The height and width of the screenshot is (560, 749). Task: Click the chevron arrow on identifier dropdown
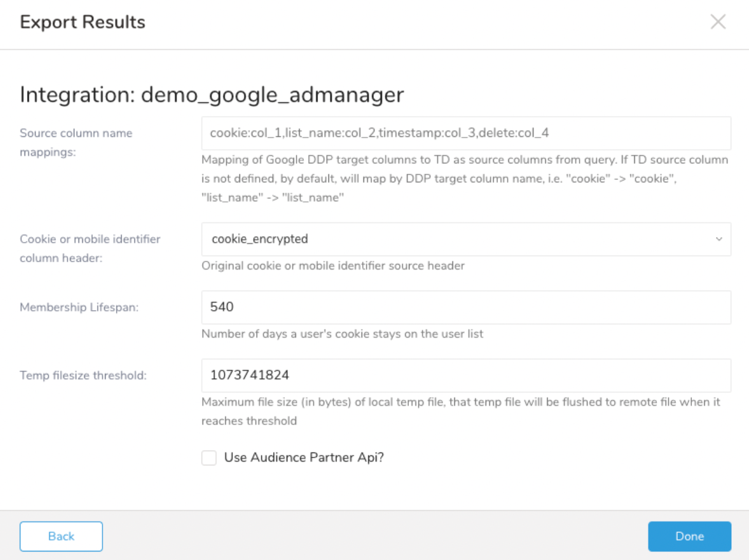tap(719, 239)
